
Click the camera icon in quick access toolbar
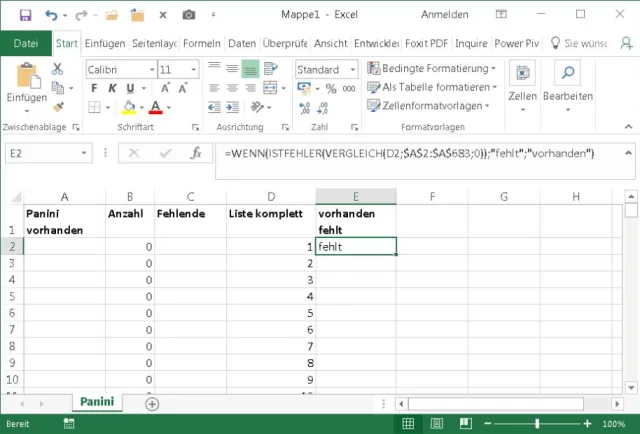point(188,15)
